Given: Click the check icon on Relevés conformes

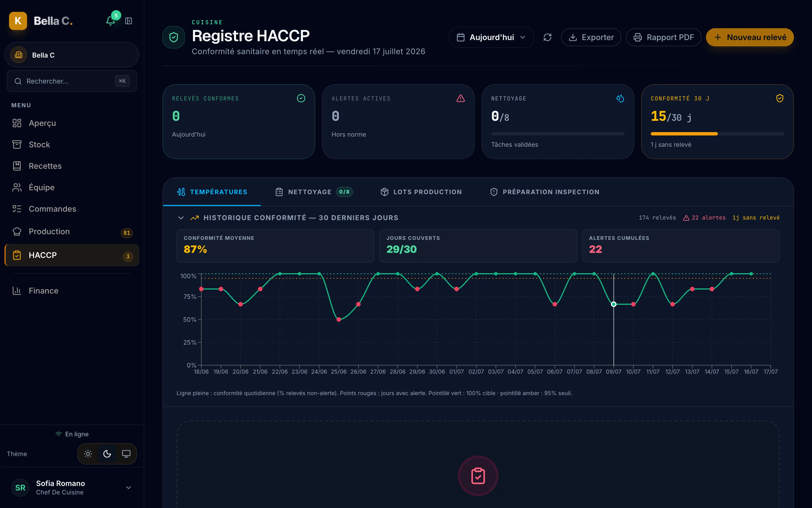Looking at the screenshot, I should point(301,98).
